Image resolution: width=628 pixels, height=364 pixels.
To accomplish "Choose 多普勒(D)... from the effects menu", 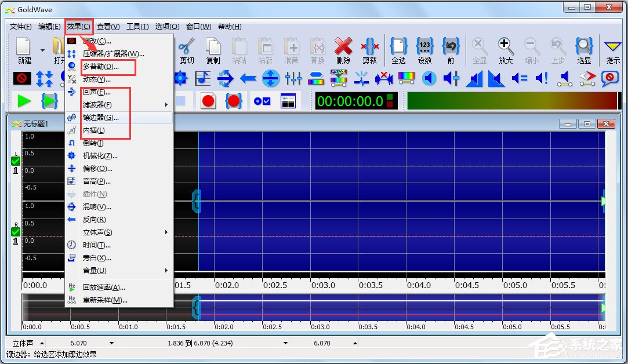I will (x=119, y=67).
